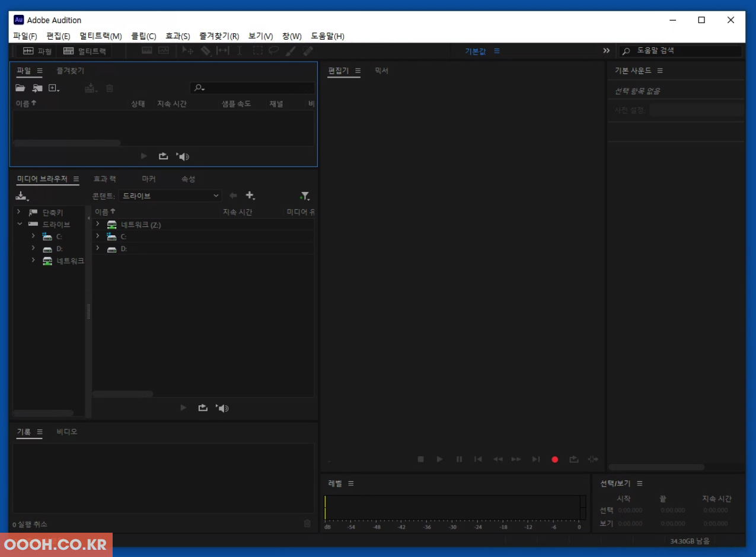Collapse the 드라이브 tree item
This screenshot has height=557, width=756.
click(x=20, y=225)
